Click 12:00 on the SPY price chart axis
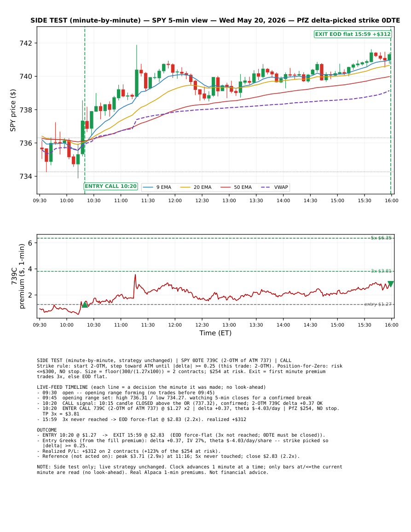This screenshot has width=411, height=532. (175, 200)
